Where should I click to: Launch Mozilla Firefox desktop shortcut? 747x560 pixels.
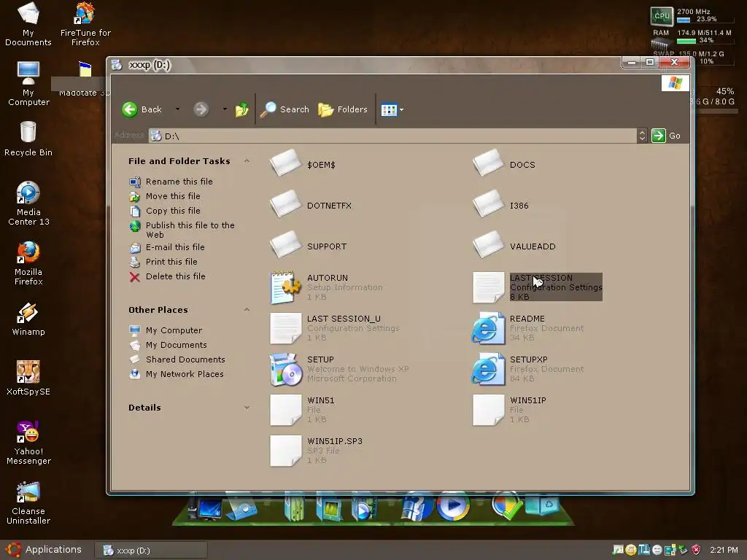[x=28, y=263]
